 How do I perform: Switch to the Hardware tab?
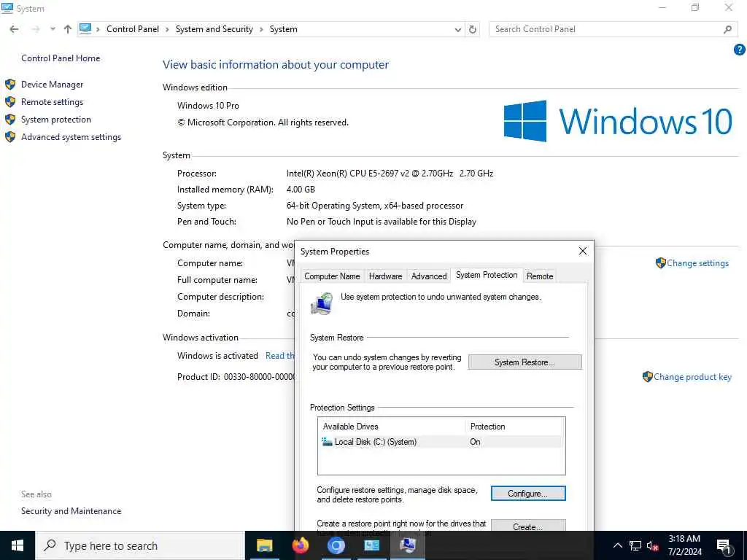tap(385, 276)
